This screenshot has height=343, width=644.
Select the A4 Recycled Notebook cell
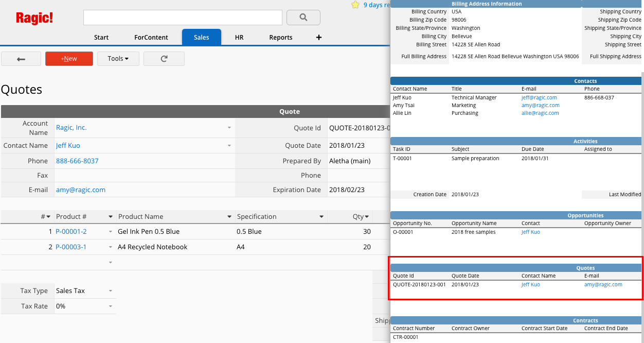click(x=153, y=247)
